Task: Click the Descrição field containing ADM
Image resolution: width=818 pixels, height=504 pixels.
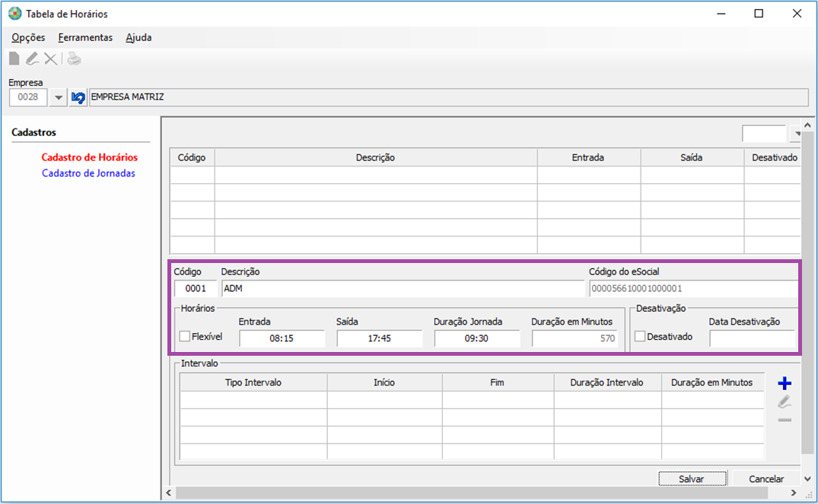Action: (x=403, y=288)
